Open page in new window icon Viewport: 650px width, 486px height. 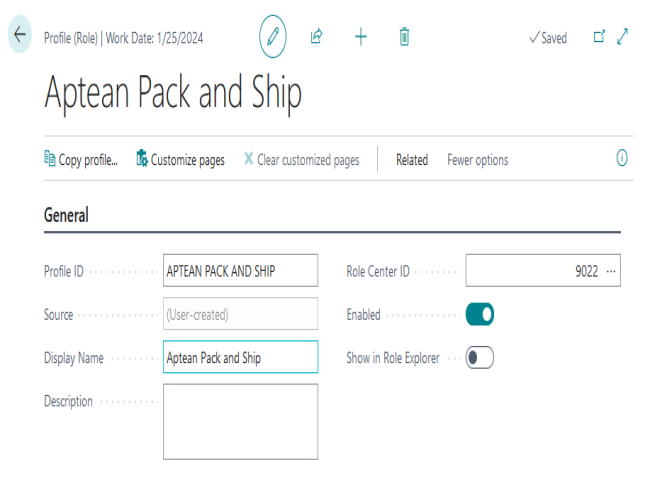pyautogui.click(x=599, y=37)
